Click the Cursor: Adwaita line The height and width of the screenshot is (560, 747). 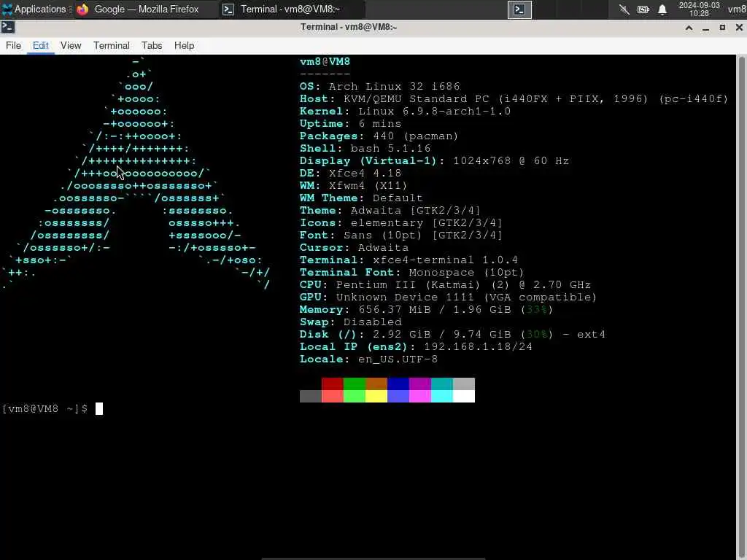tap(354, 247)
